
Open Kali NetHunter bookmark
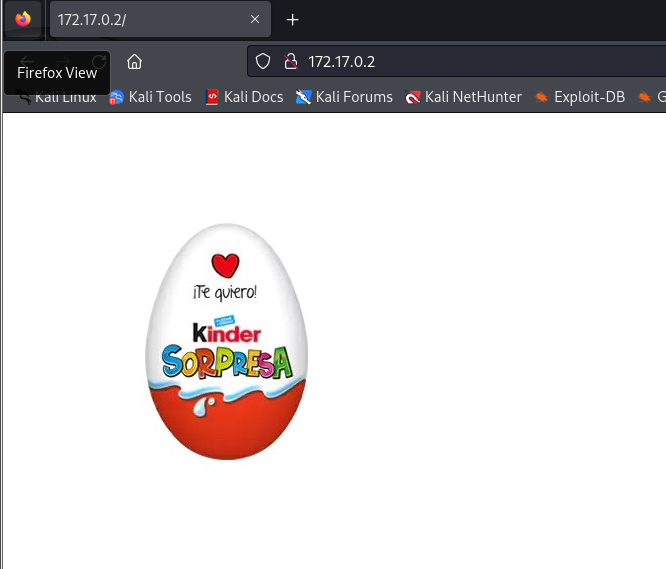pos(463,97)
